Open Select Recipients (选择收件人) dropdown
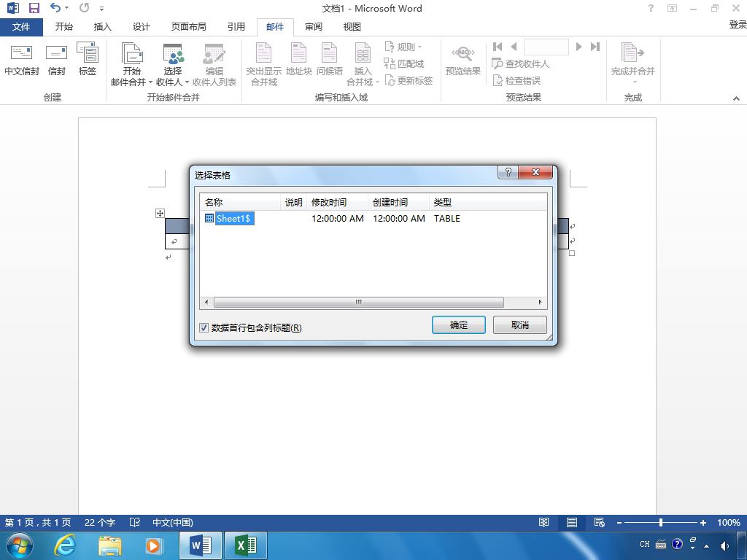 pos(172,64)
